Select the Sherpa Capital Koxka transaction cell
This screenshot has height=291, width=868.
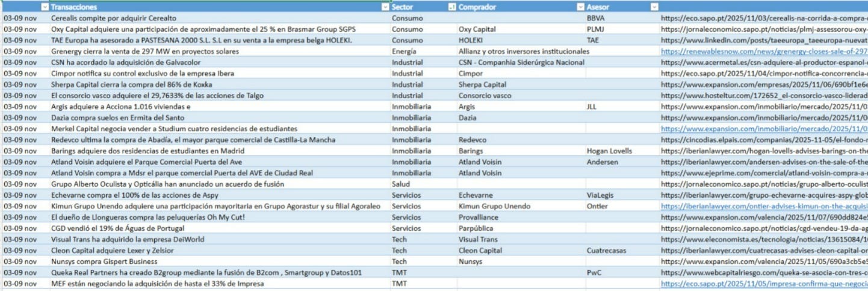[220, 84]
